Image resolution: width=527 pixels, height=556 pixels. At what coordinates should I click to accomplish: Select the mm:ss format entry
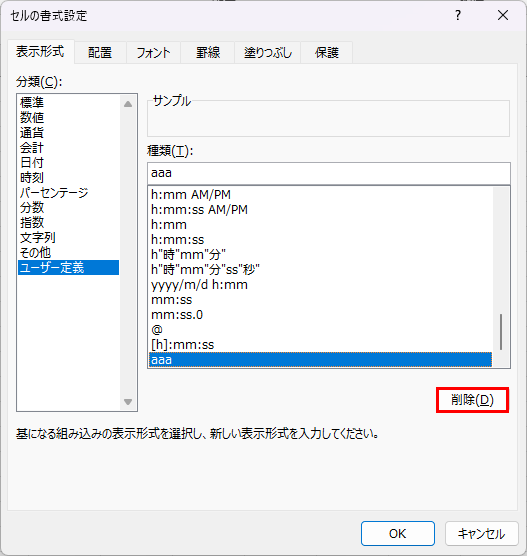(x=321, y=300)
